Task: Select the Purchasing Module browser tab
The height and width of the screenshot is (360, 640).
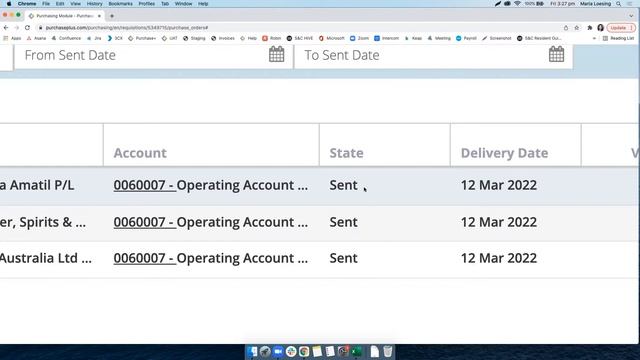Action: point(64,16)
